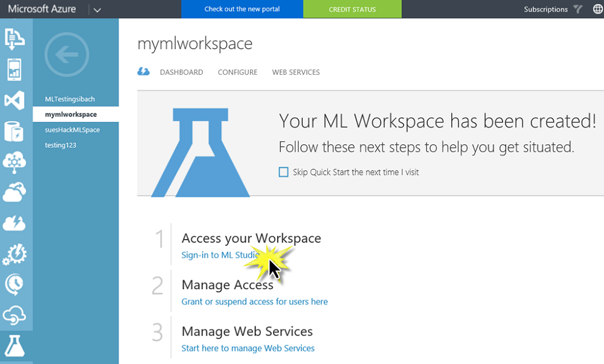Image resolution: width=604 pixels, height=364 pixels.
Task: Click the CREDIT STATUS button
Action: (x=353, y=9)
